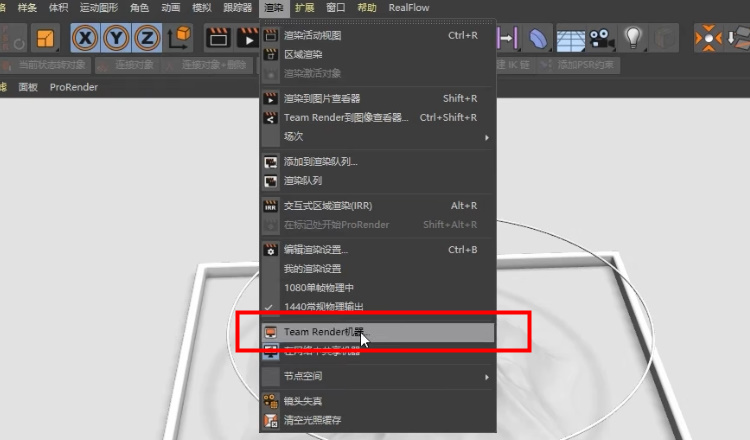Select 渲染到图片查看器 menu entry
Screen dimensions: 750x440
[378, 99]
